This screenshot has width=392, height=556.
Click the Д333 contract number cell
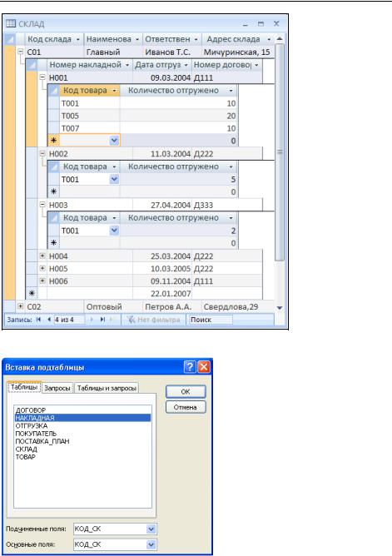pos(227,205)
